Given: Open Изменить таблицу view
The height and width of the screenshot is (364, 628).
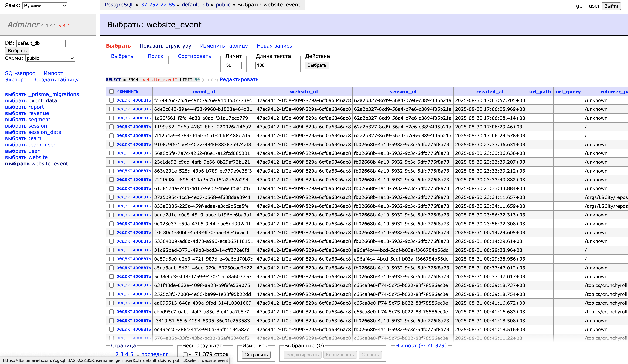Looking at the screenshot, I should pos(224,46).
